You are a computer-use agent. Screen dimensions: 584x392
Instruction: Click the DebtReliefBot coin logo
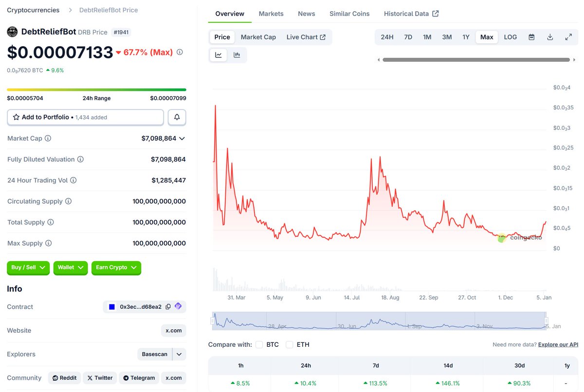point(12,32)
